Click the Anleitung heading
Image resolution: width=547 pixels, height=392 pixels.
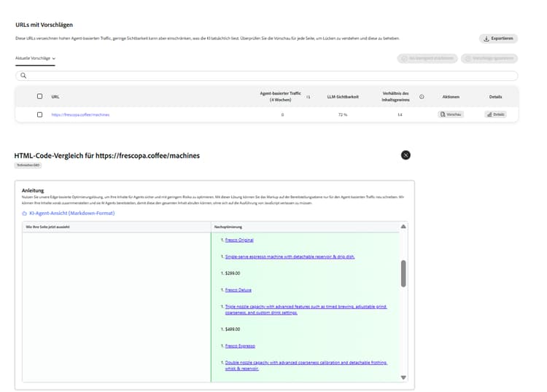pos(33,191)
